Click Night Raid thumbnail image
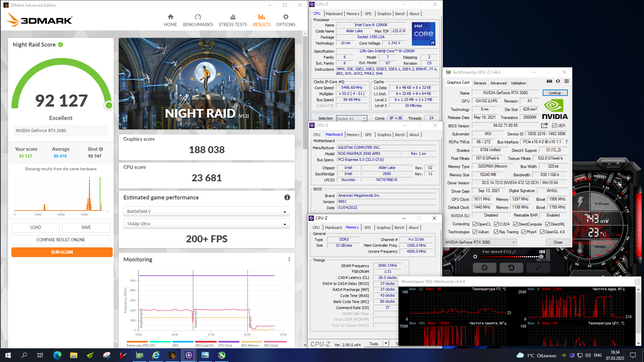This screenshot has height=362, width=644. point(207,83)
